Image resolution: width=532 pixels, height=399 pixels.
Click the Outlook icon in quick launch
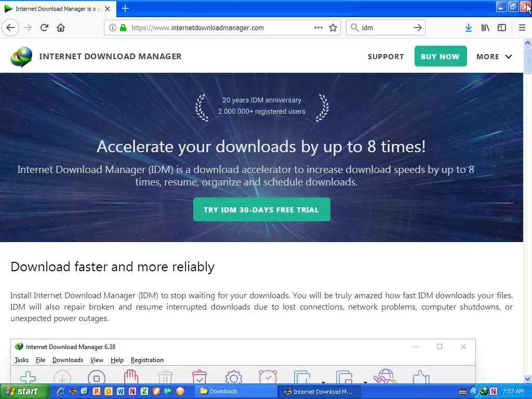108,391
